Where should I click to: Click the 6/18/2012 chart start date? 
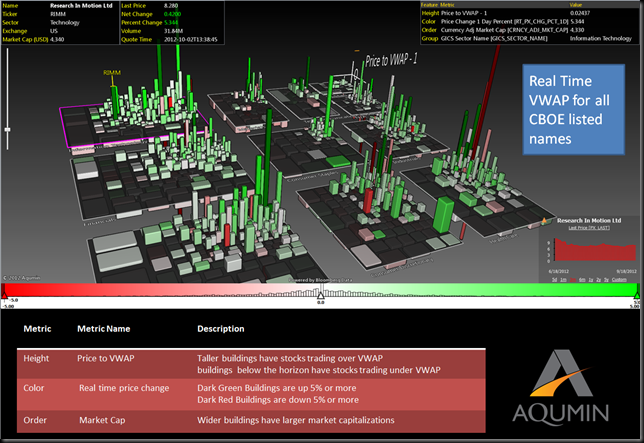559,271
